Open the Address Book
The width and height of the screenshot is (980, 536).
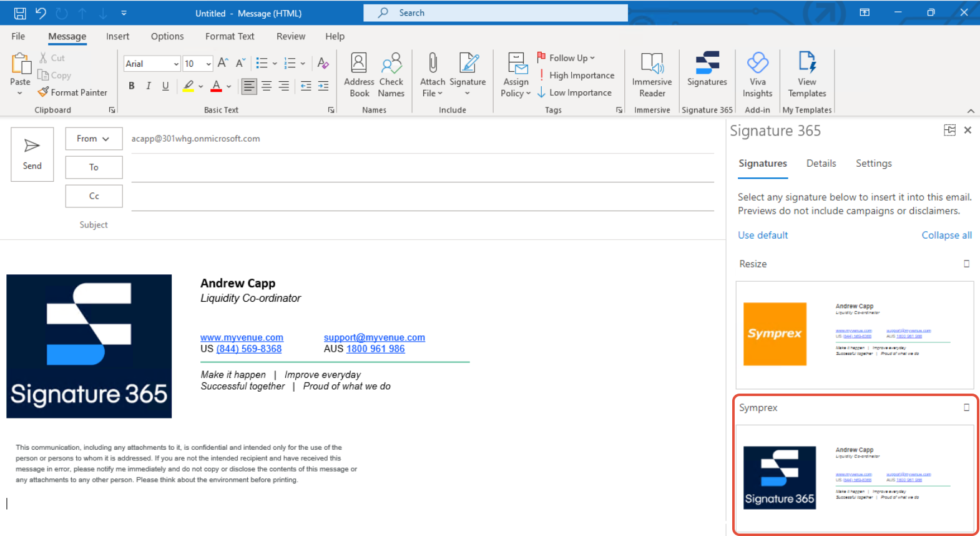coord(359,75)
